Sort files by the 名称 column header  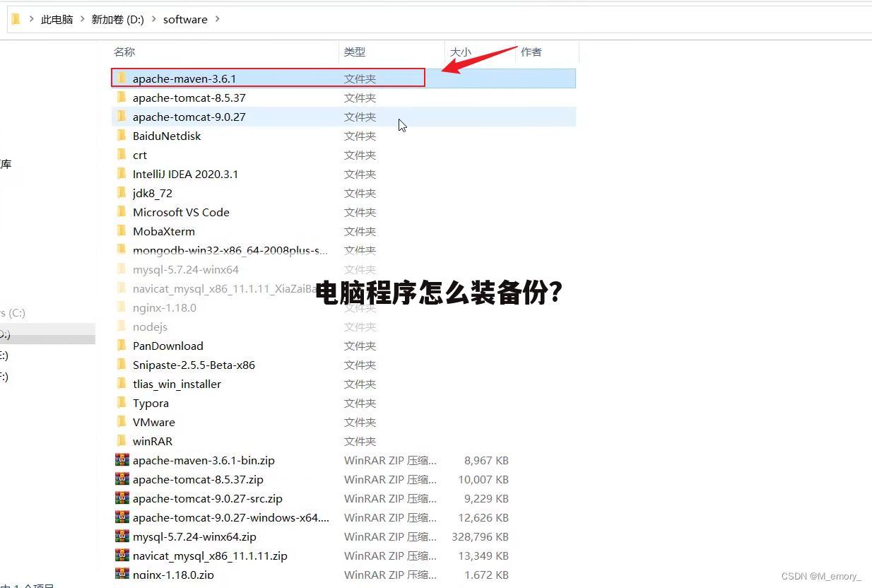pyautogui.click(x=124, y=52)
